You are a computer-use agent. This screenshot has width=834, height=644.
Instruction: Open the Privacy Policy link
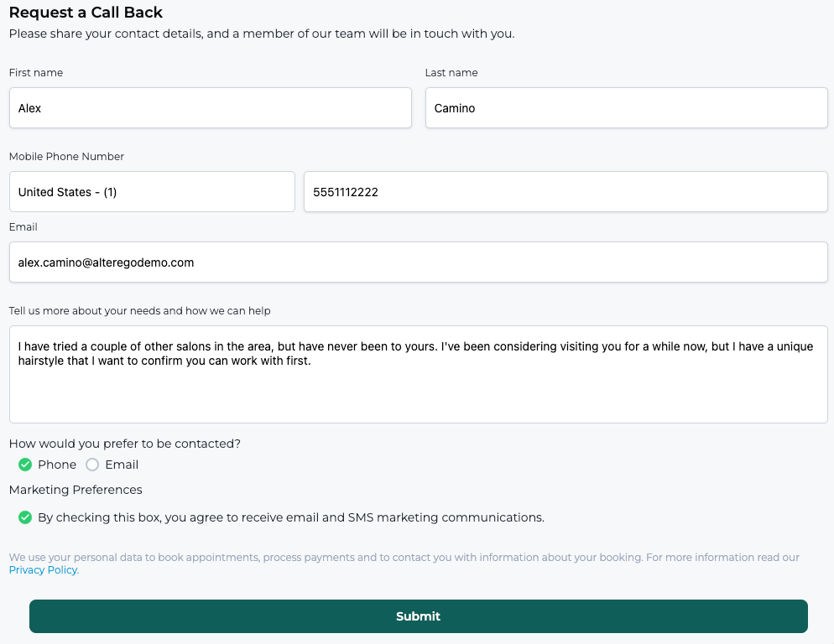[x=44, y=569]
